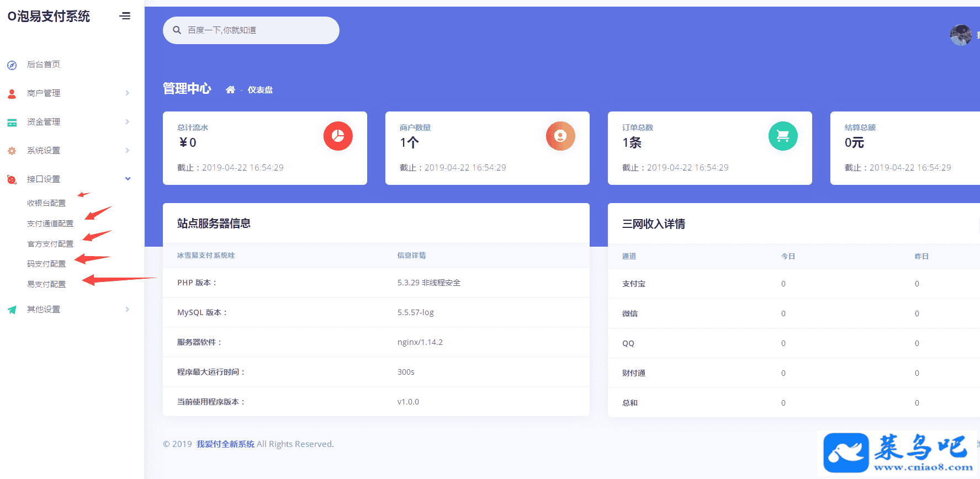The width and height of the screenshot is (980, 479).
Task: Click the 程序最大运行时间： row label
Action: pos(211,372)
